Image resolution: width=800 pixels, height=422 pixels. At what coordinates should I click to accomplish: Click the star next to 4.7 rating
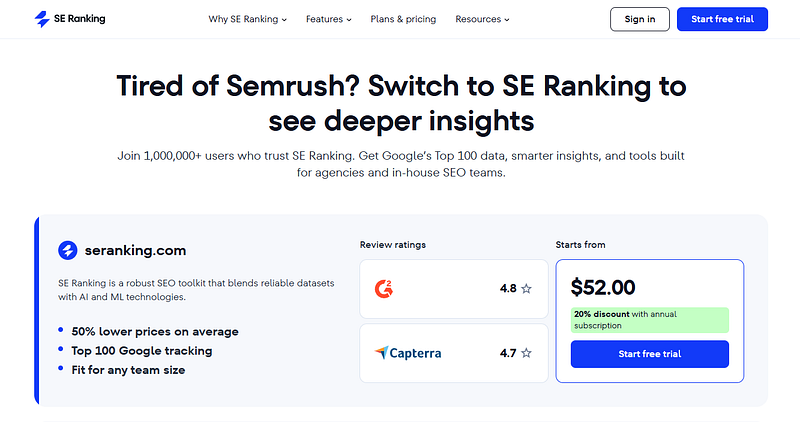[x=527, y=353]
